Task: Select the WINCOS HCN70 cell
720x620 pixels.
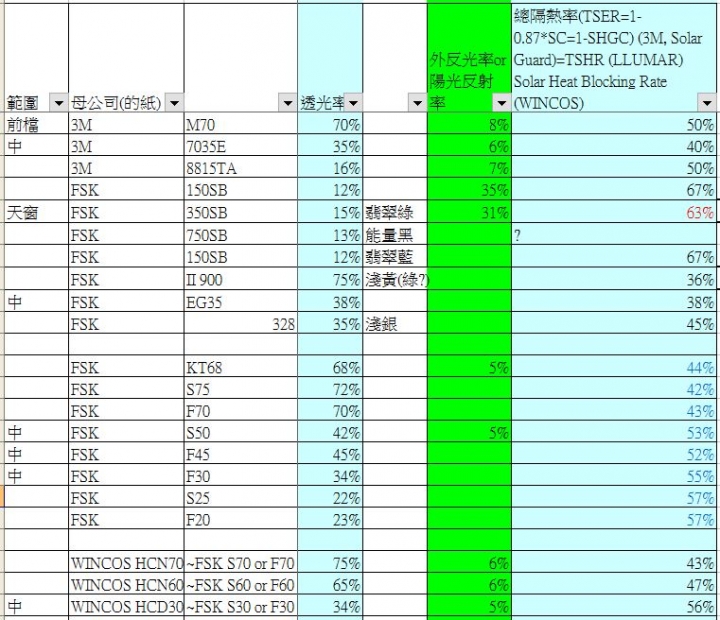Action: [126, 562]
